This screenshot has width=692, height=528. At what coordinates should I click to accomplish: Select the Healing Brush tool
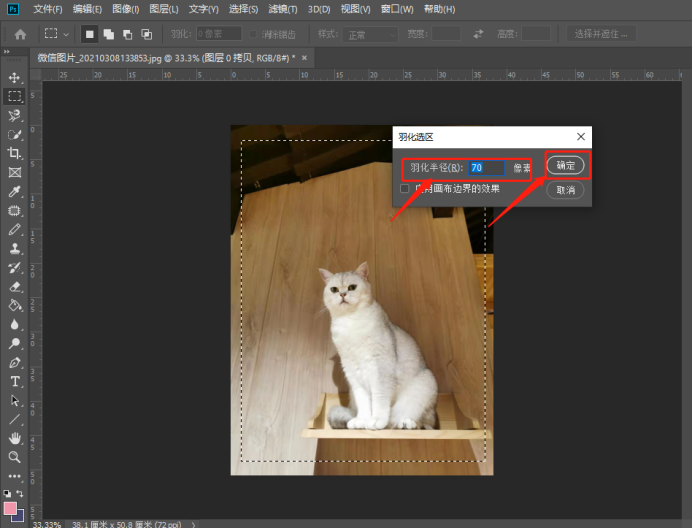14,211
